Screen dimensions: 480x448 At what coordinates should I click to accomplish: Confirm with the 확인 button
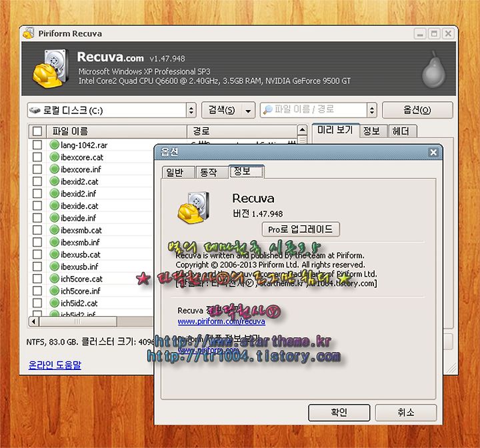339,412
